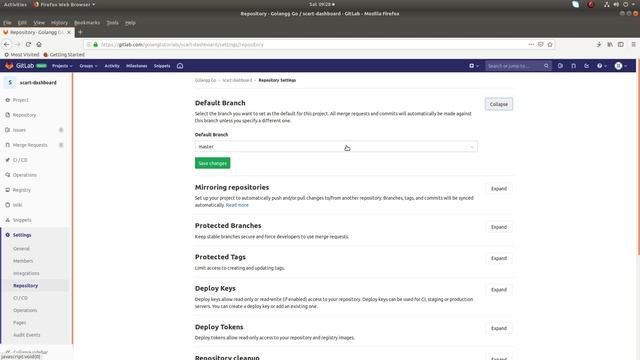Open CI / CD rocket item in sidebar
The height and width of the screenshot is (360, 640).
pos(20,160)
